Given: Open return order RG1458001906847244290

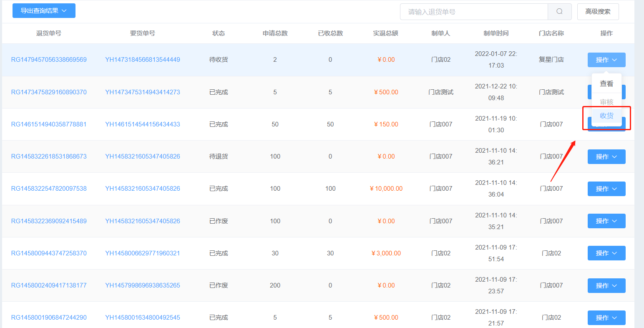Looking at the screenshot, I should pos(49,318).
